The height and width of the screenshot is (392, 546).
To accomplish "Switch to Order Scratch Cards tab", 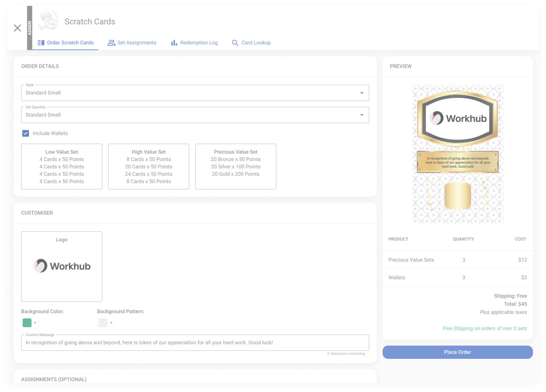I will pyautogui.click(x=65, y=43).
